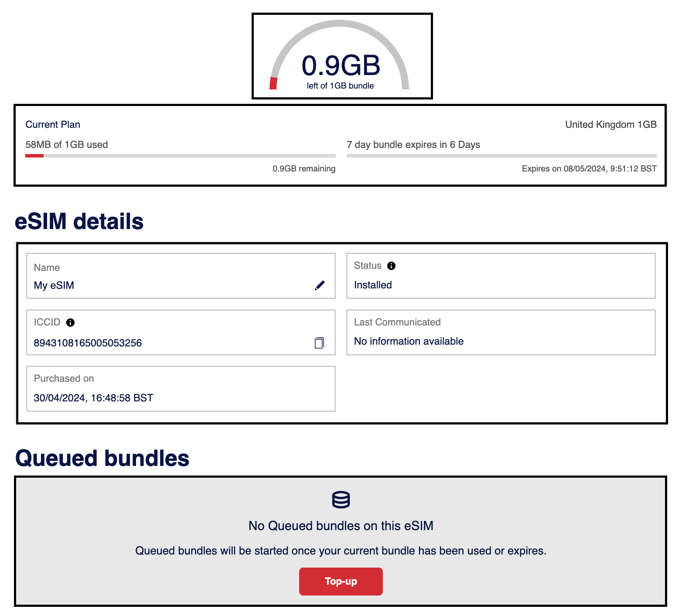The width and height of the screenshot is (682, 616).
Task: Click the data usage progress bar
Action: [x=180, y=156]
